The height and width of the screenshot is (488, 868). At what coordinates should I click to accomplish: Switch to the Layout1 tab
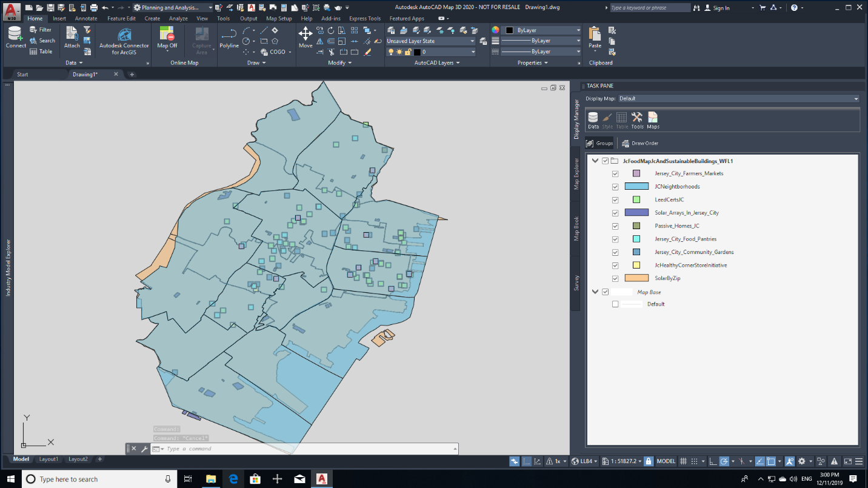click(48, 459)
